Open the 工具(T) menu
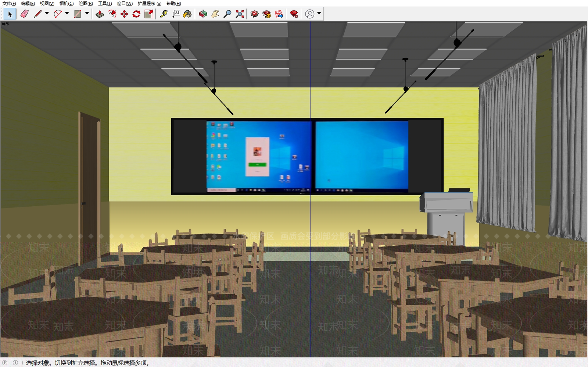 pos(105,3)
